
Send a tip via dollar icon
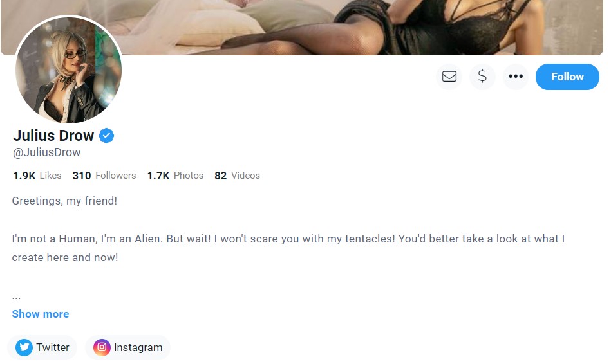pyautogui.click(x=482, y=77)
